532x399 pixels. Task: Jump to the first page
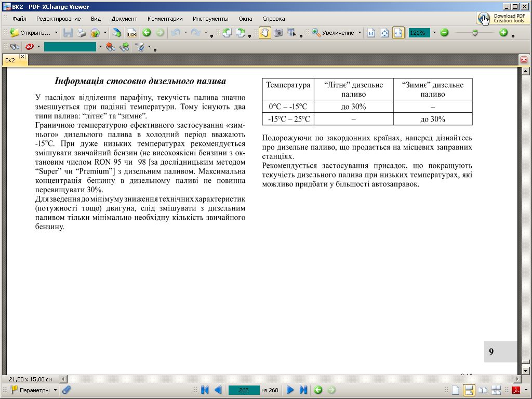click(205, 390)
